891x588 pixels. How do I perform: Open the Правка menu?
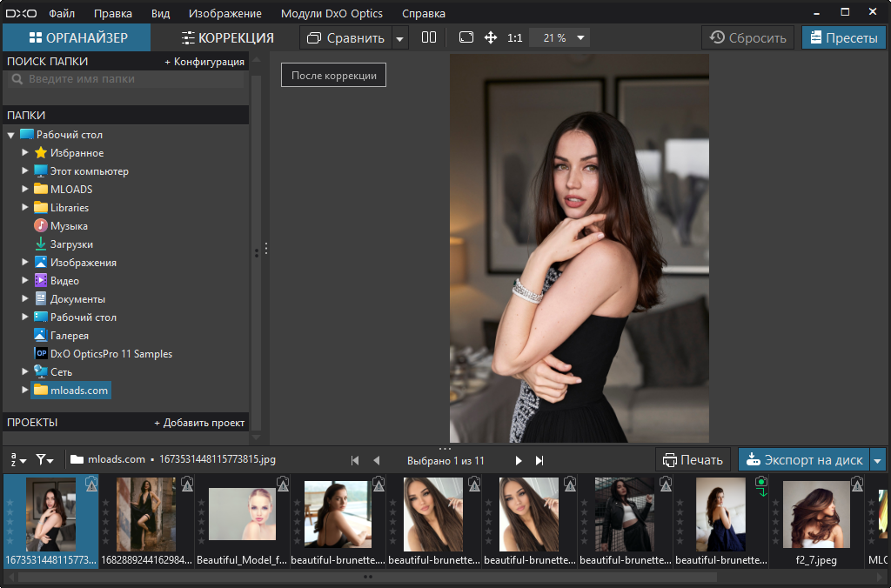pyautogui.click(x=112, y=13)
